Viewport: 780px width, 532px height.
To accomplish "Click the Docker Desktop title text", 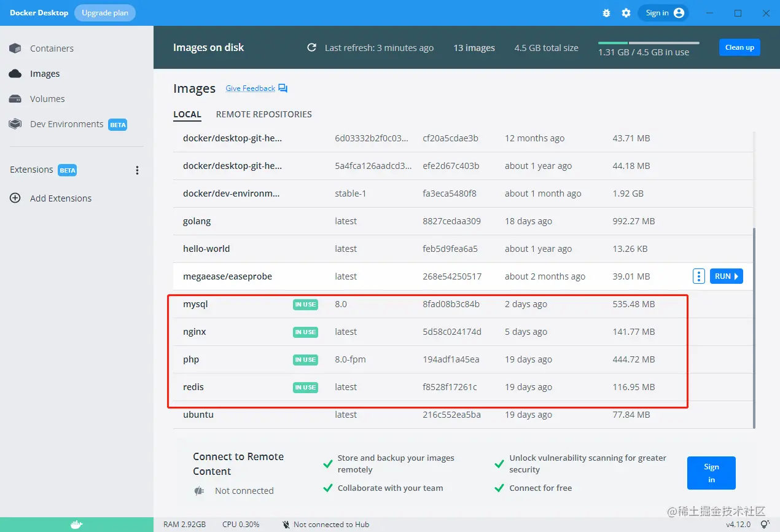I will [39, 13].
